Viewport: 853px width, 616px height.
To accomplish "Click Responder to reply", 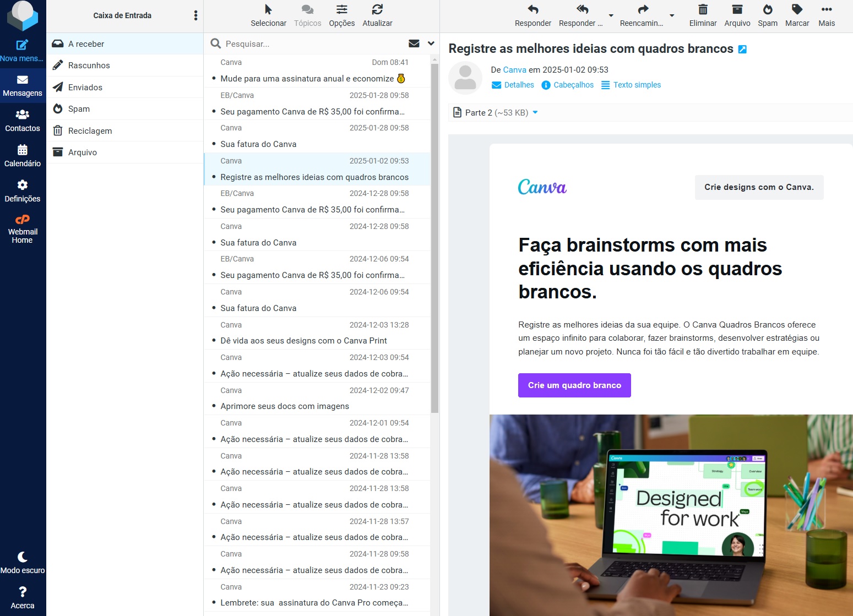I will click(533, 16).
